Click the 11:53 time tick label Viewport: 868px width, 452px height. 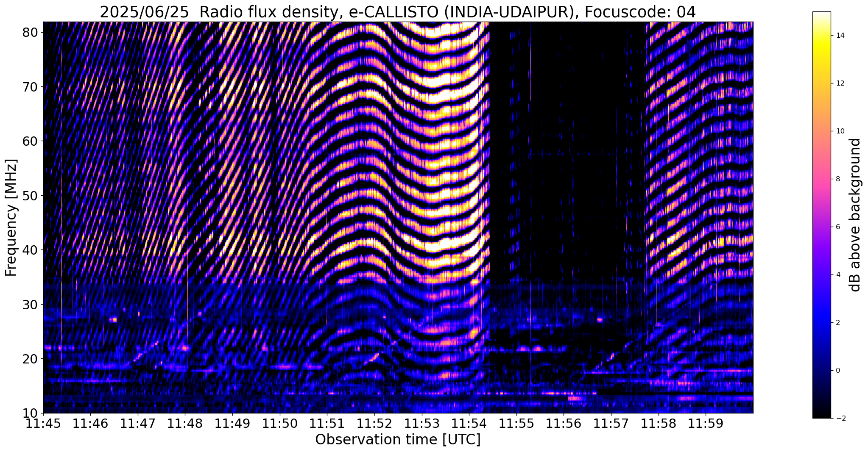click(422, 424)
